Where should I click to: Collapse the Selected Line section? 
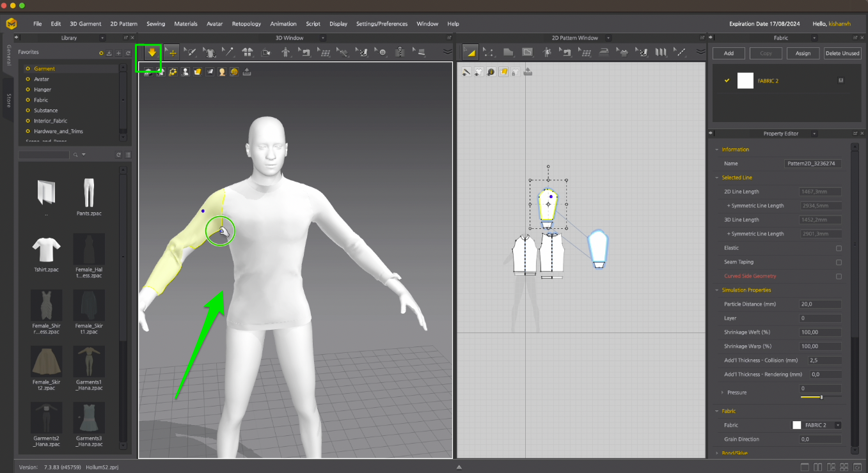716,178
